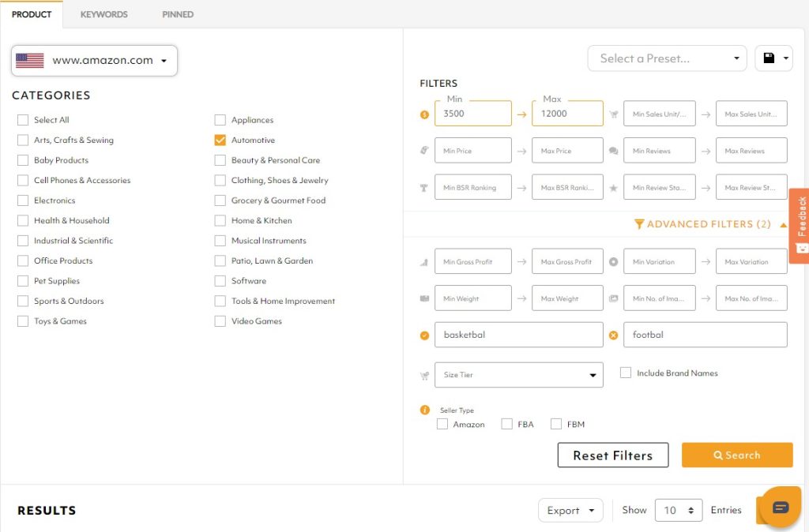Enable the FBA seller type checkbox

point(507,424)
